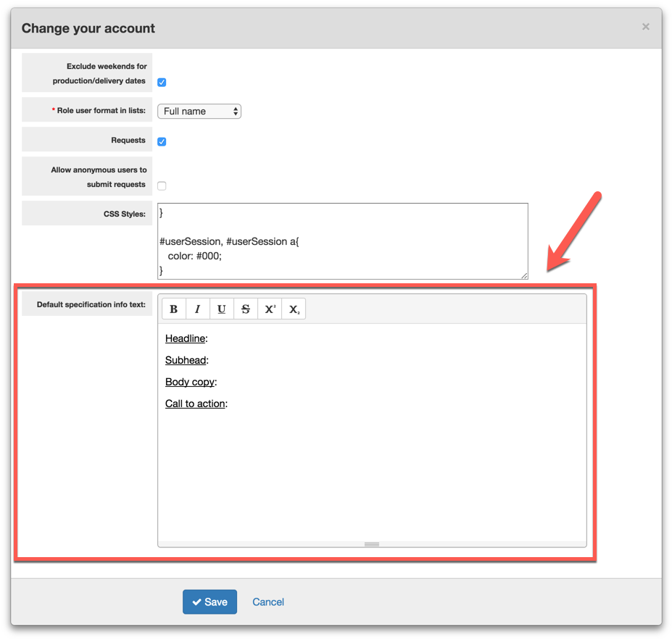Click Save button
The height and width of the screenshot is (639, 672).
210,602
